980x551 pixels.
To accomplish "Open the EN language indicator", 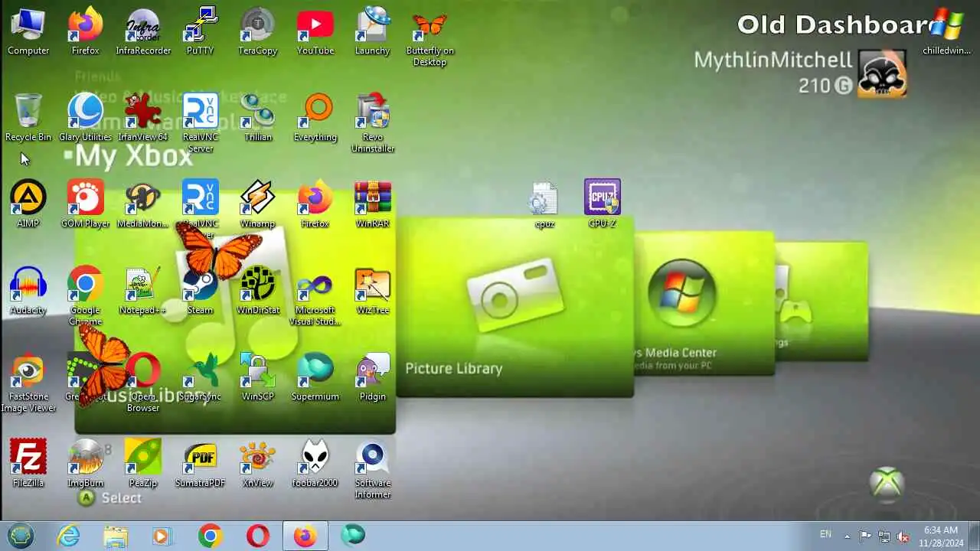I will [x=825, y=534].
